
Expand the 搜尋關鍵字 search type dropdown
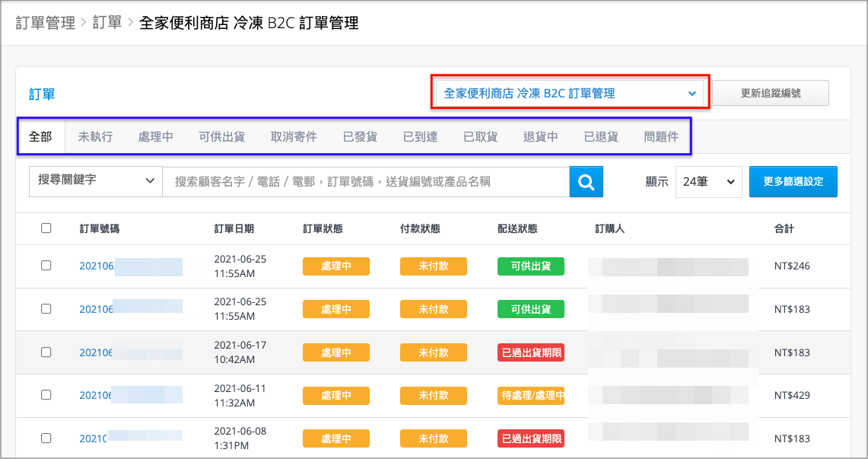[x=95, y=181]
